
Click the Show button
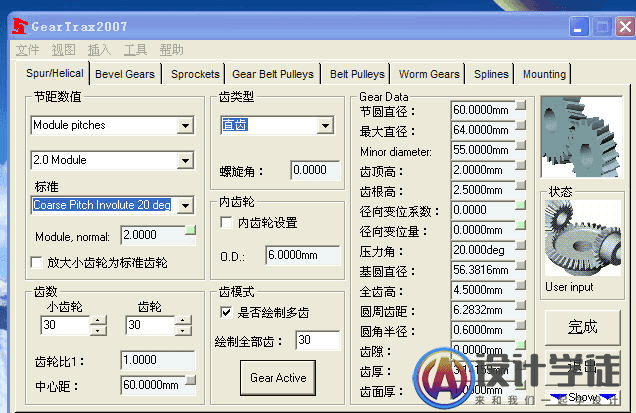[x=582, y=398]
